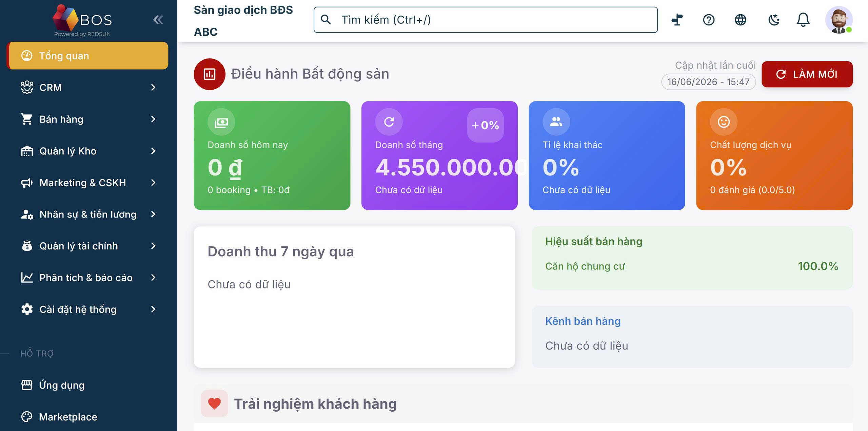Screen dimensions: 868x431
Task: Open the notifications bell
Action: click(x=803, y=20)
